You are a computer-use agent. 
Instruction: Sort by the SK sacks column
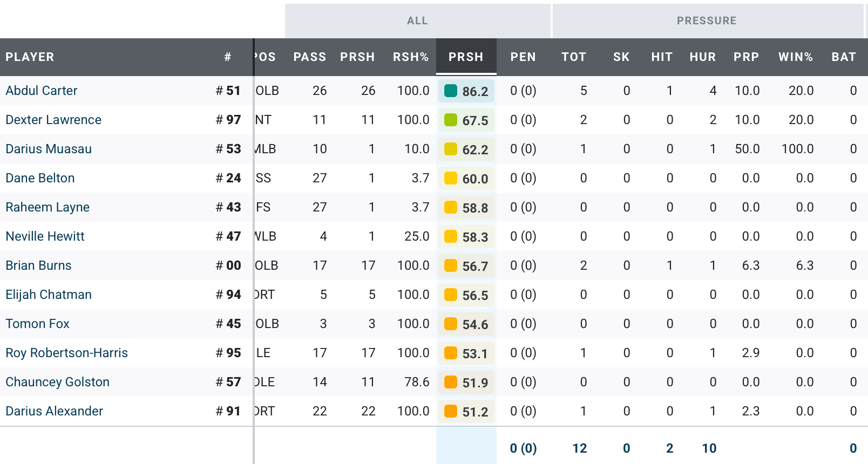click(621, 57)
